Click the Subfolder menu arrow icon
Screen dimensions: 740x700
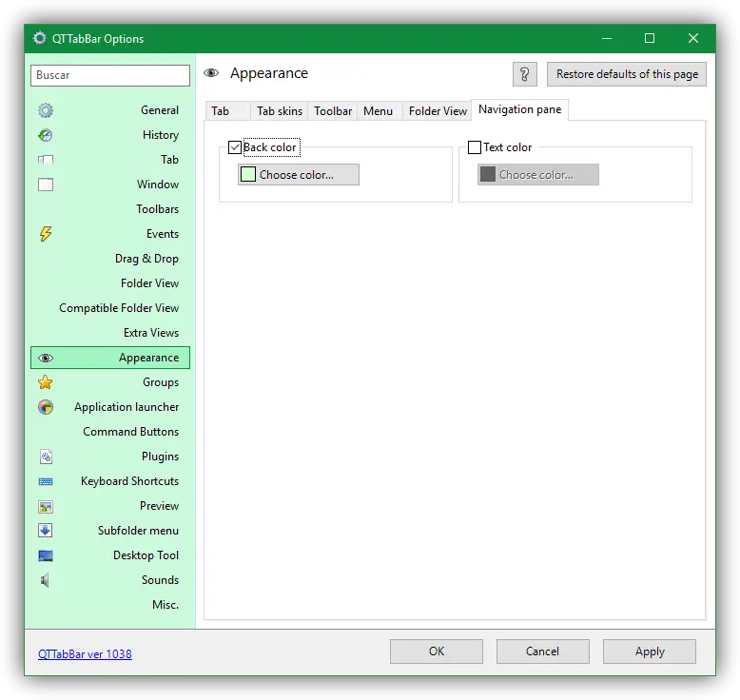tap(46, 531)
